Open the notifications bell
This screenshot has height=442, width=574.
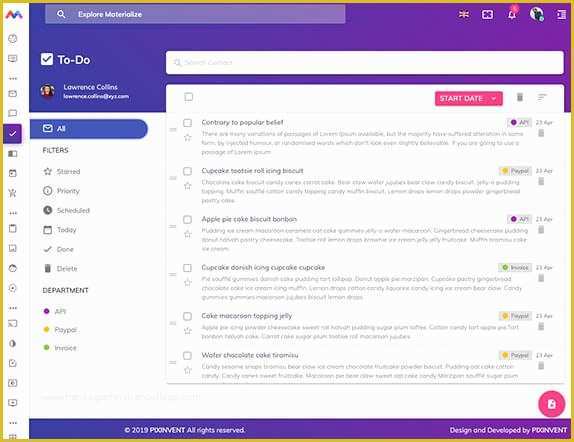512,14
